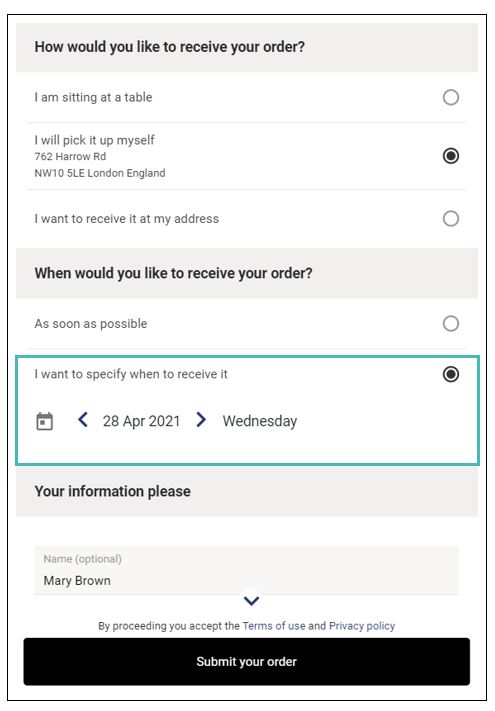
Task: Click the Wednesday day label
Action: (260, 421)
